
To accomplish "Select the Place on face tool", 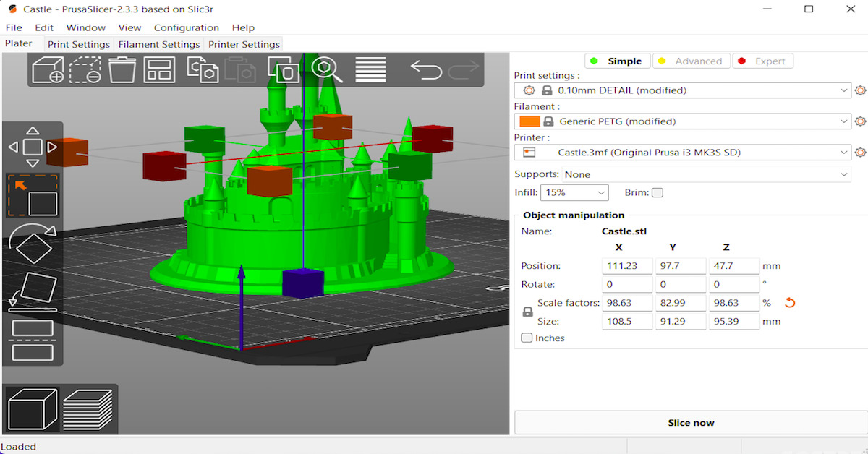I will point(33,292).
